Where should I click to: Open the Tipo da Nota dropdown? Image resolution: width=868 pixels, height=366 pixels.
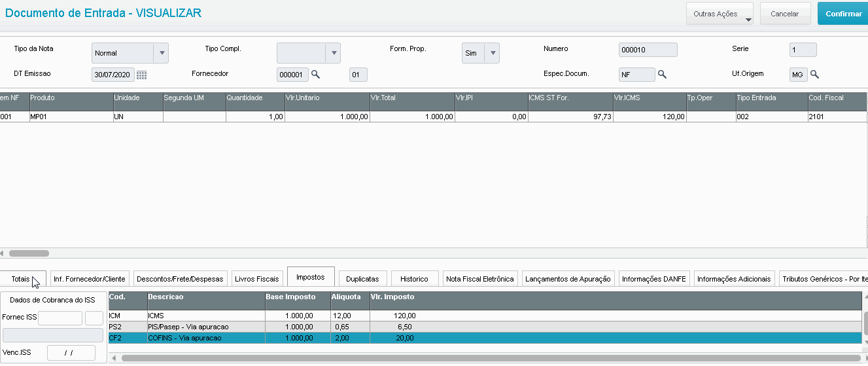pyautogui.click(x=161, y=53)
